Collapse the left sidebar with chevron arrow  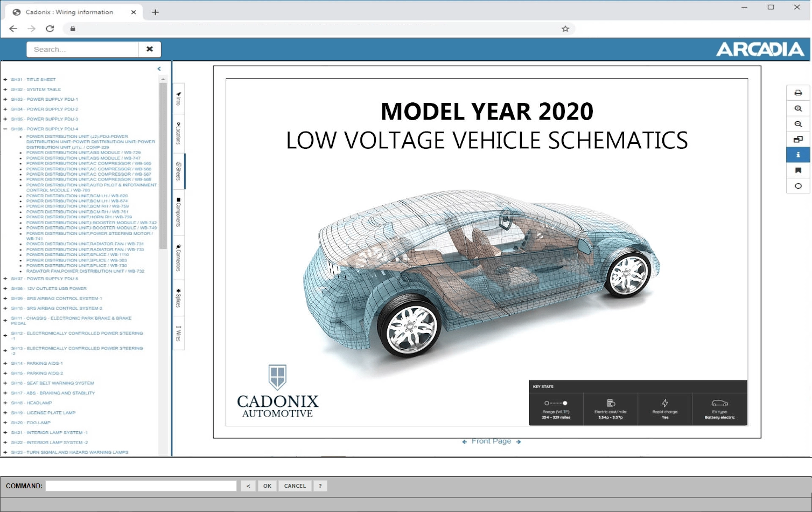(x=159, y=69)
